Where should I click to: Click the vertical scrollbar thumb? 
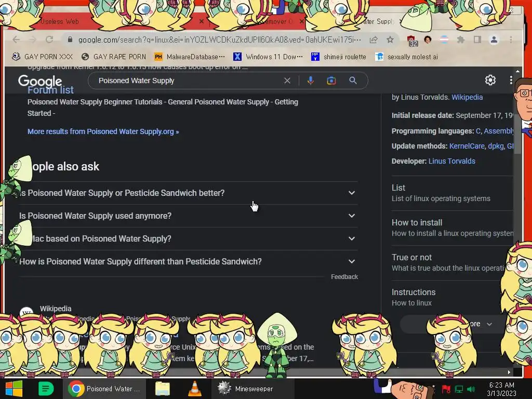coord(517,134)
